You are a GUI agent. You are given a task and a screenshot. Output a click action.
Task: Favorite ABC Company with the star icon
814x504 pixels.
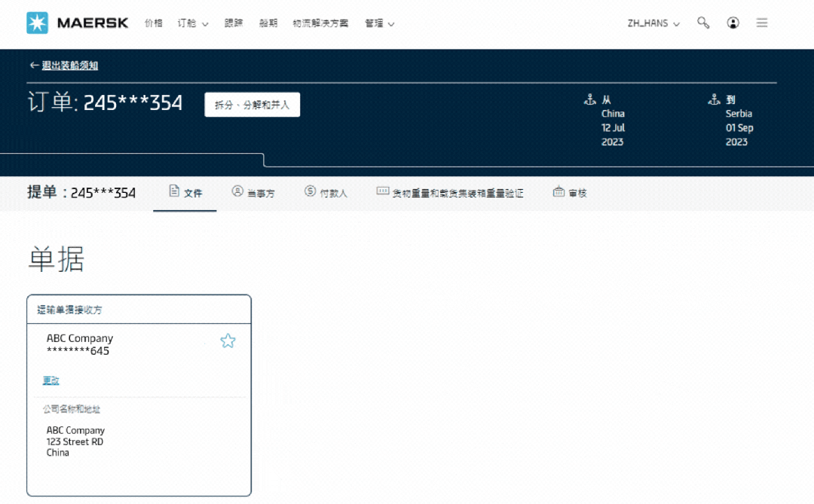(228, 341)
